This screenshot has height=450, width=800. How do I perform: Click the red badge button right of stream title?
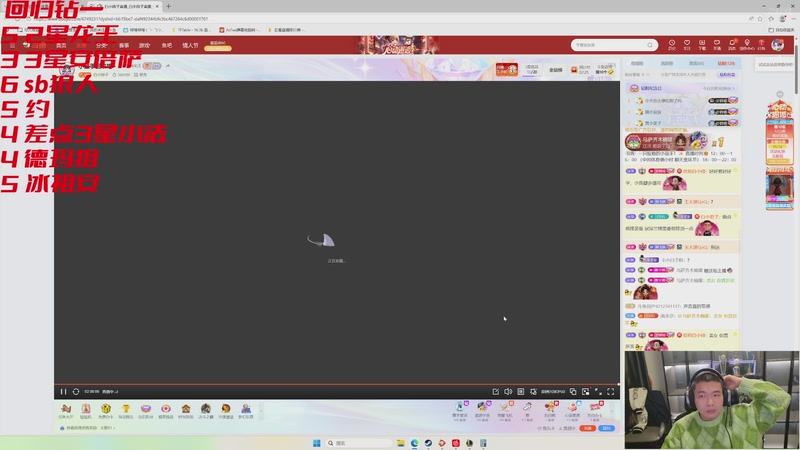click(x=507, y=69)
